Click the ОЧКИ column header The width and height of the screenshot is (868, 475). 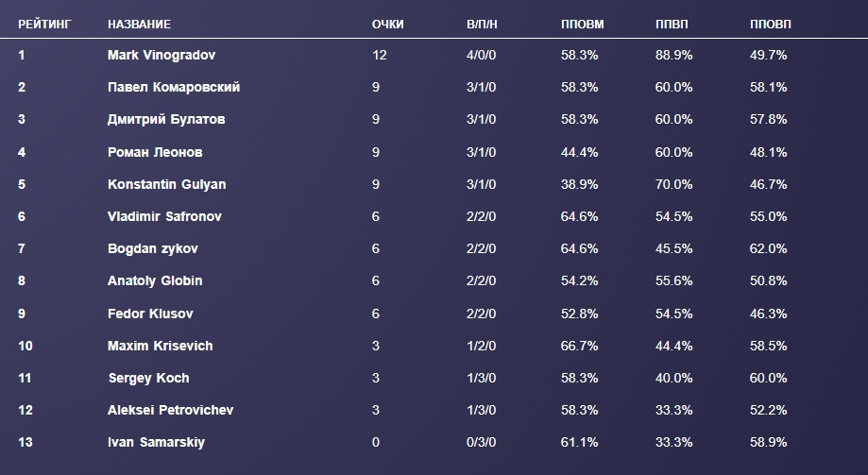[387, 24]
